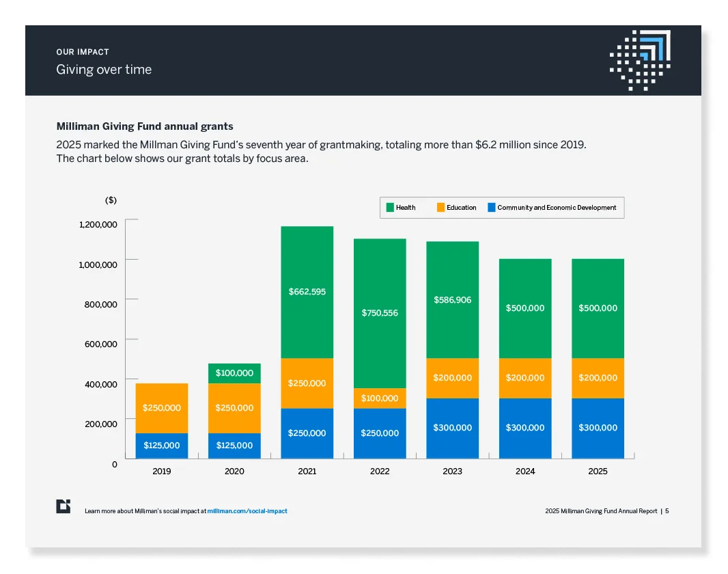Screen dimensions: 728x574
Task: Click the $586,906 Health segment for 2023
Action: [x=452, y=300]
